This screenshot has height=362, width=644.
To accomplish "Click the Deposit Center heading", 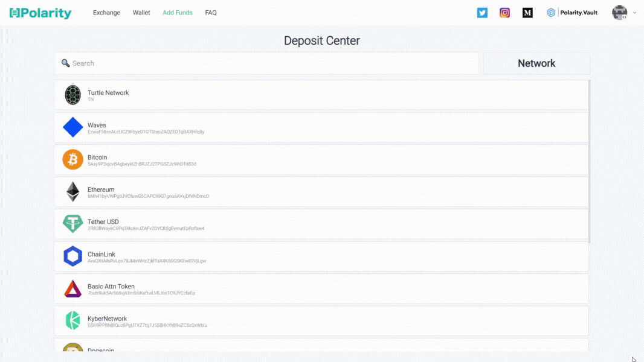I will [322, 40].
